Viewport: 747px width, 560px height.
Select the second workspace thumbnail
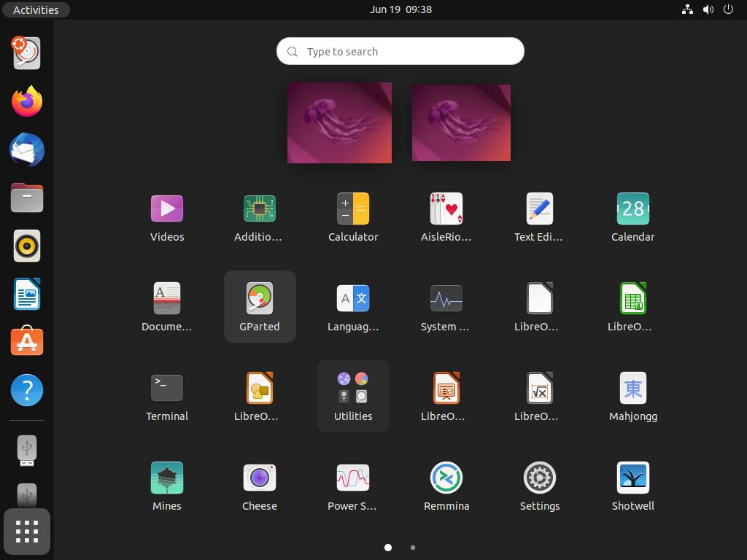pos(461,122)
